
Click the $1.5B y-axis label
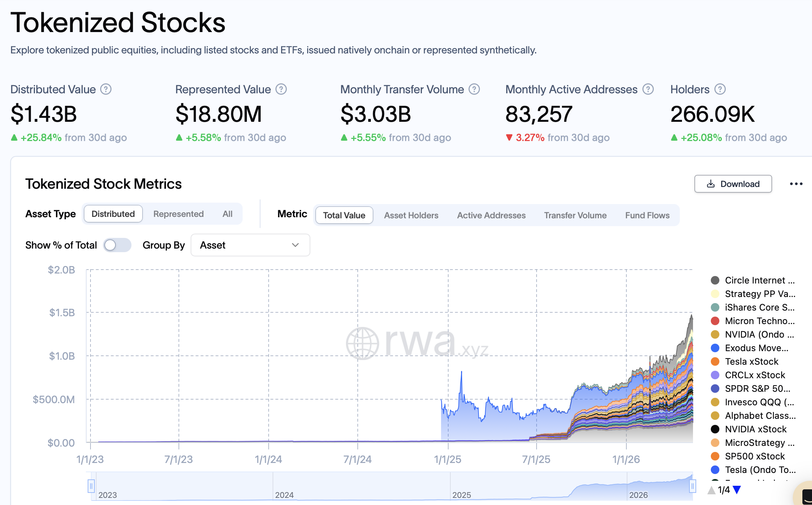(x=62, y=313)
